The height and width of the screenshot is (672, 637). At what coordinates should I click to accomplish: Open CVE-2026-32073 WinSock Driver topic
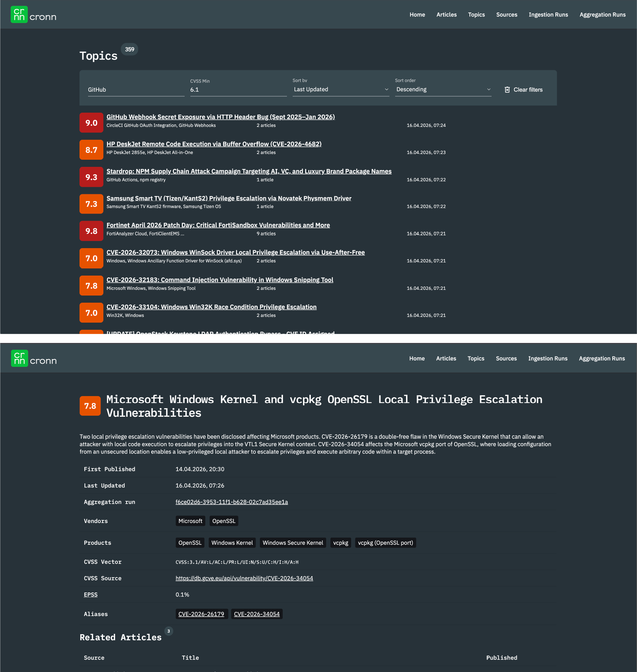pos(236,252)
